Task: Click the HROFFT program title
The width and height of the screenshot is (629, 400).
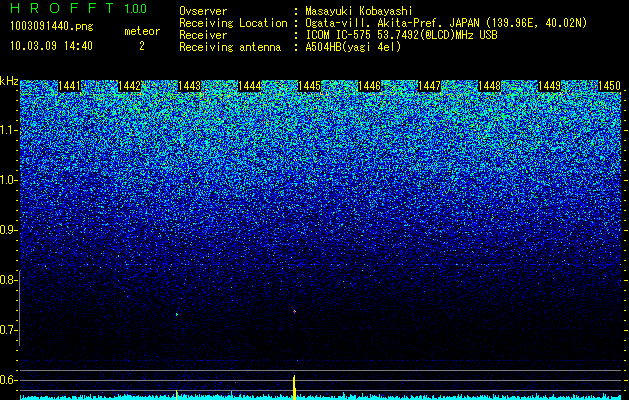Action: (62, 8)
